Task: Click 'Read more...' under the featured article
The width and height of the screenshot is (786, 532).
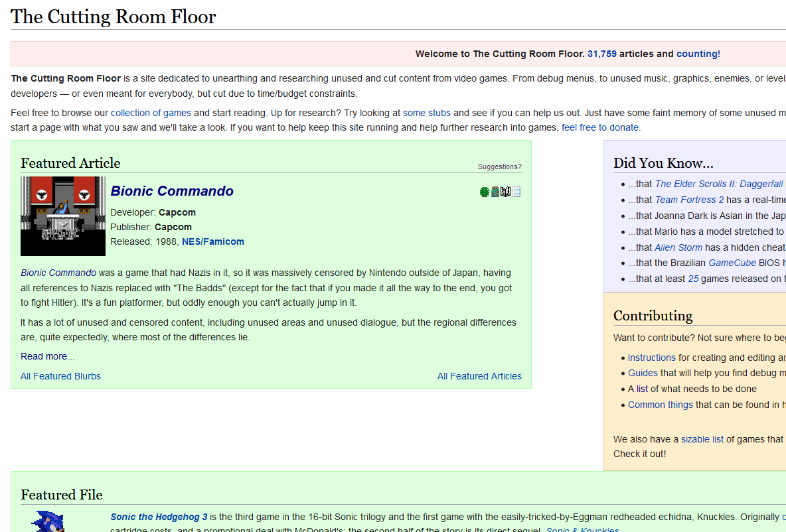Action: click(48, 356)
